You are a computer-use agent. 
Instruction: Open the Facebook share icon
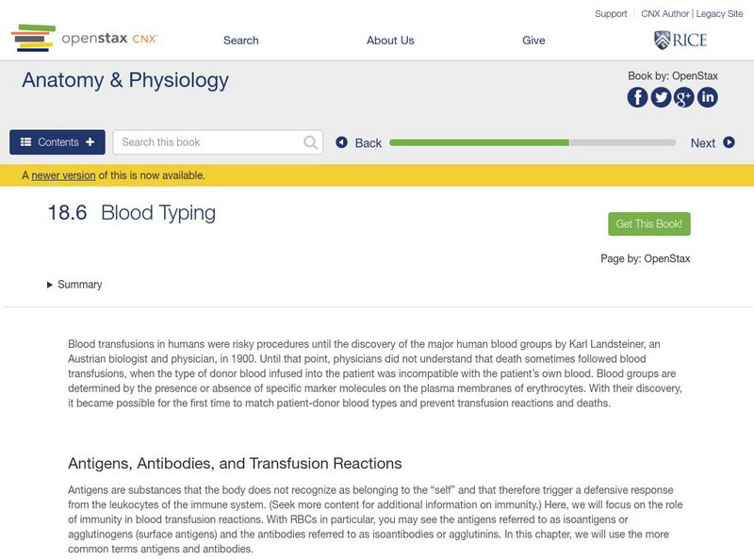(637, 97)
